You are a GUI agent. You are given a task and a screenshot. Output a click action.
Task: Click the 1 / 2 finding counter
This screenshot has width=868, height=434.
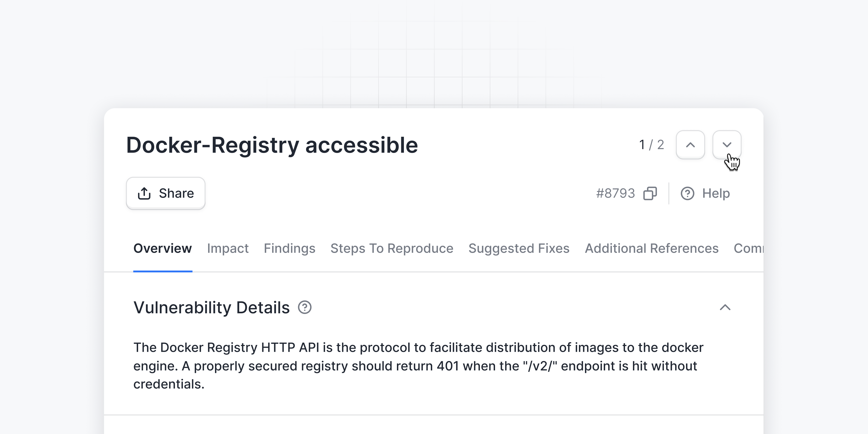(x=652, y=145)
